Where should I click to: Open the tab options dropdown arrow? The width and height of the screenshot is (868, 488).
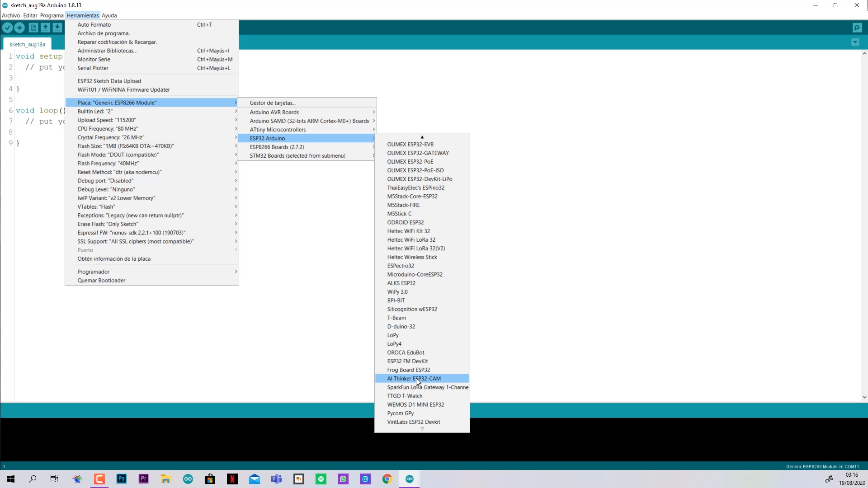[855, 42]
